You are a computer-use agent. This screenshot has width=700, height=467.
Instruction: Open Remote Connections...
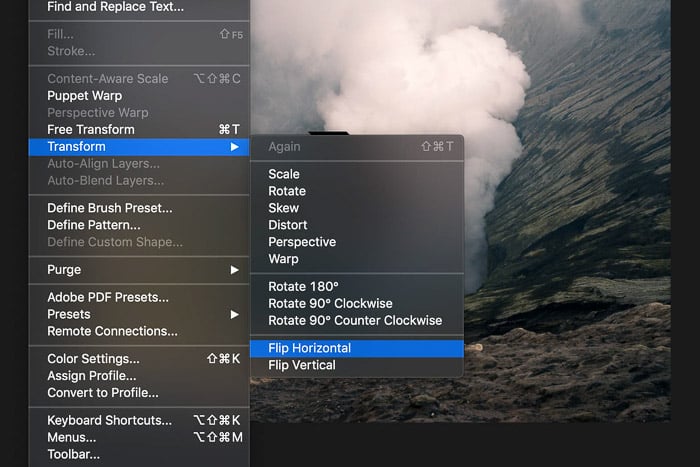[x=139, y=332]
